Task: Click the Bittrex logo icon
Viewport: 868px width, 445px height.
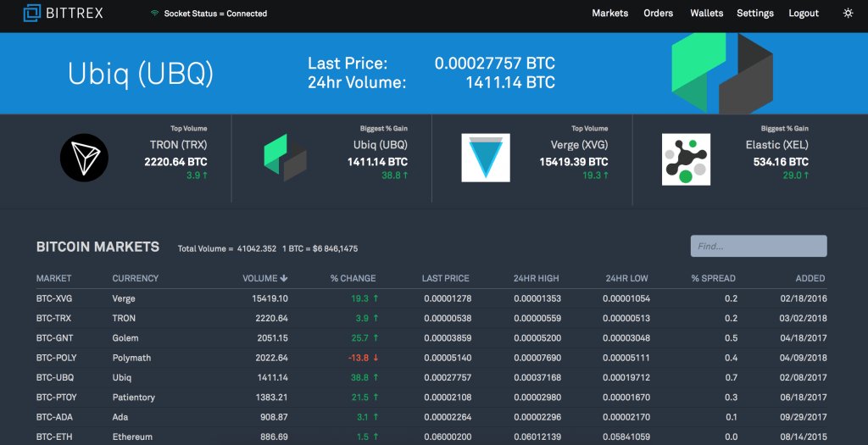Action: click(32, 13)
